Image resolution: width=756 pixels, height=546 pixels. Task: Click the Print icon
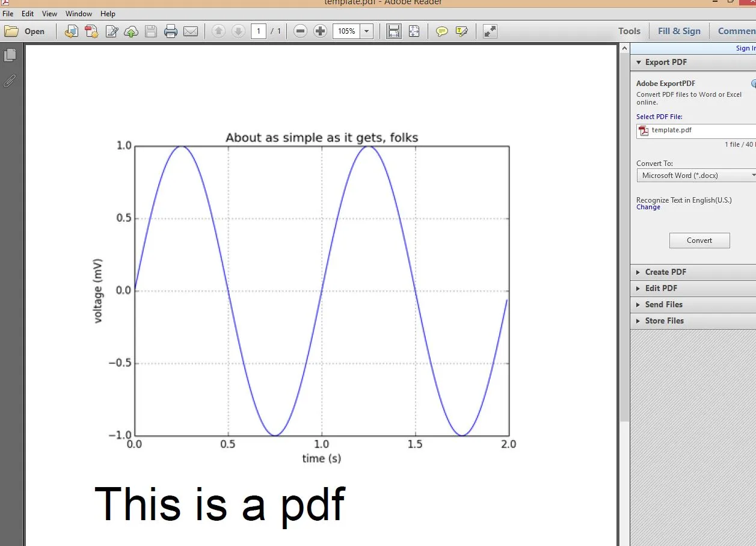pyautogui.click(x=171, y=31)
